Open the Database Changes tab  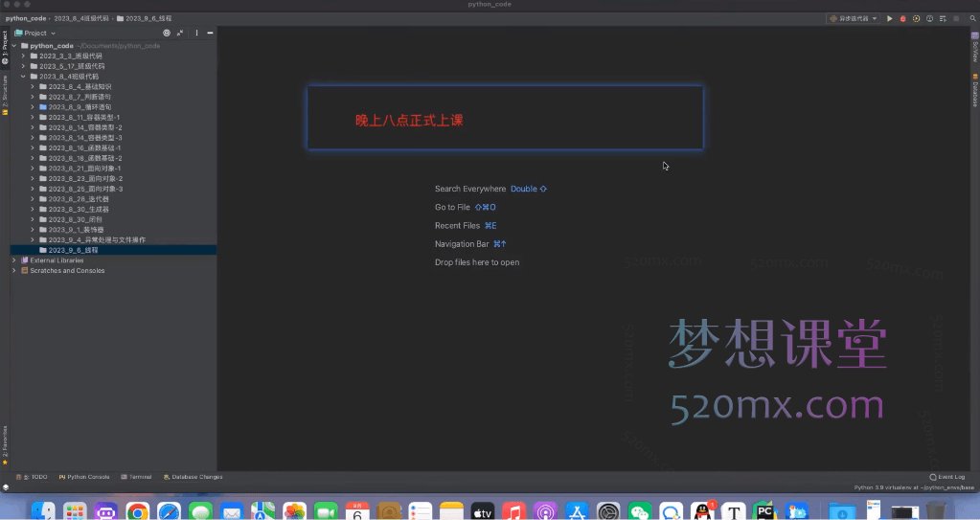(x=194, y=477)
